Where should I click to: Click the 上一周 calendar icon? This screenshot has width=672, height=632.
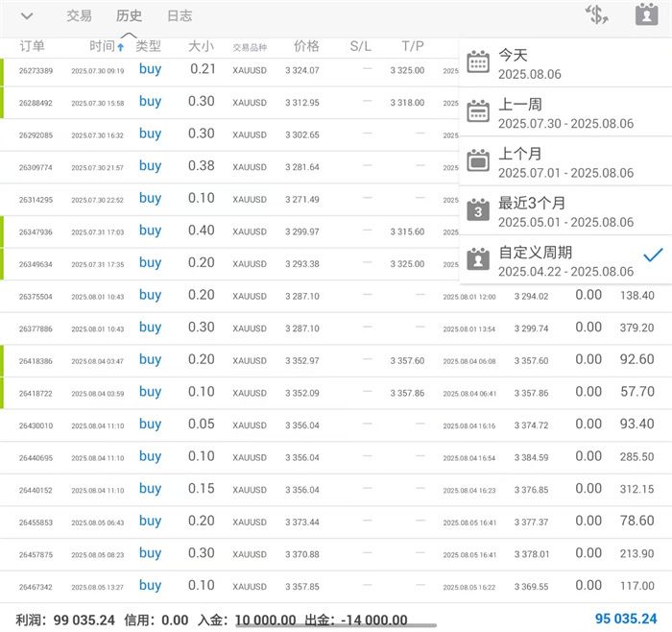point(478,111)
